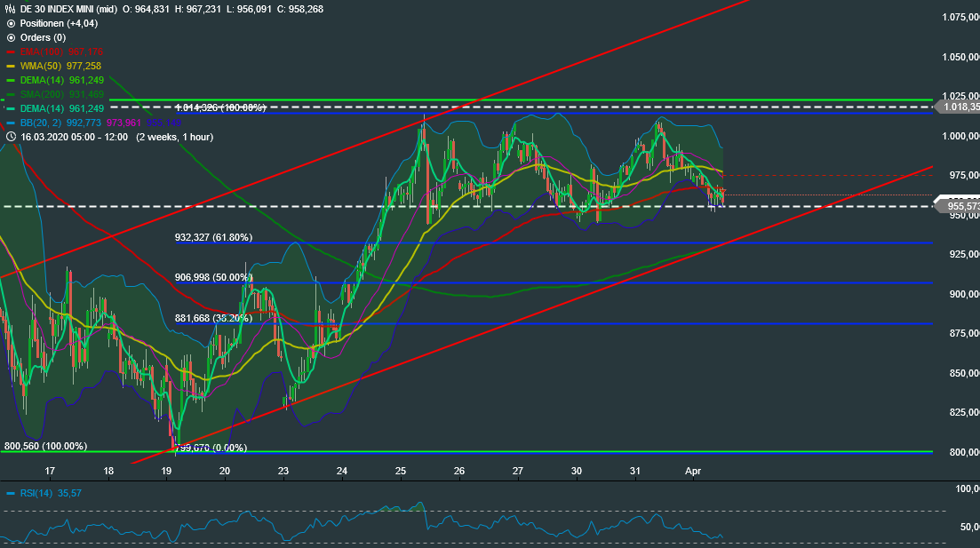Select Bollinger lower band value 955,149
This screenshot has height=548, width=980.
(163, 123)
